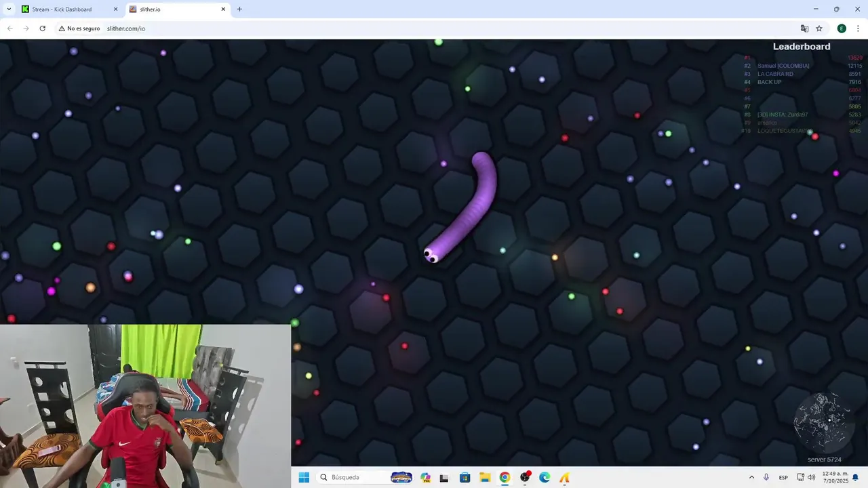Open the search highlights illustration icon
868x488 pixels.
[401, 477]
